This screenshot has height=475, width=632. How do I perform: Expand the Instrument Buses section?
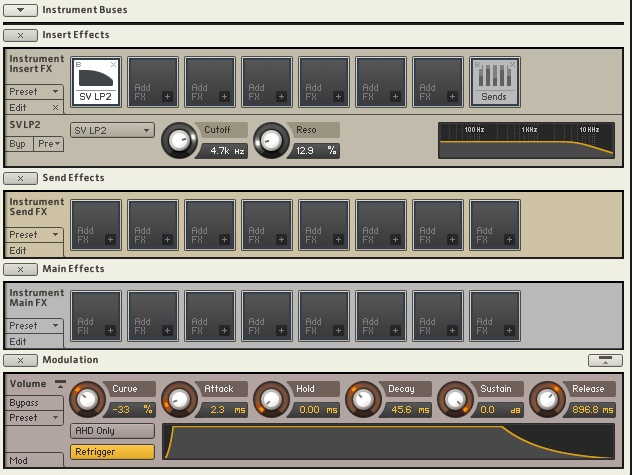click(21, 9)
